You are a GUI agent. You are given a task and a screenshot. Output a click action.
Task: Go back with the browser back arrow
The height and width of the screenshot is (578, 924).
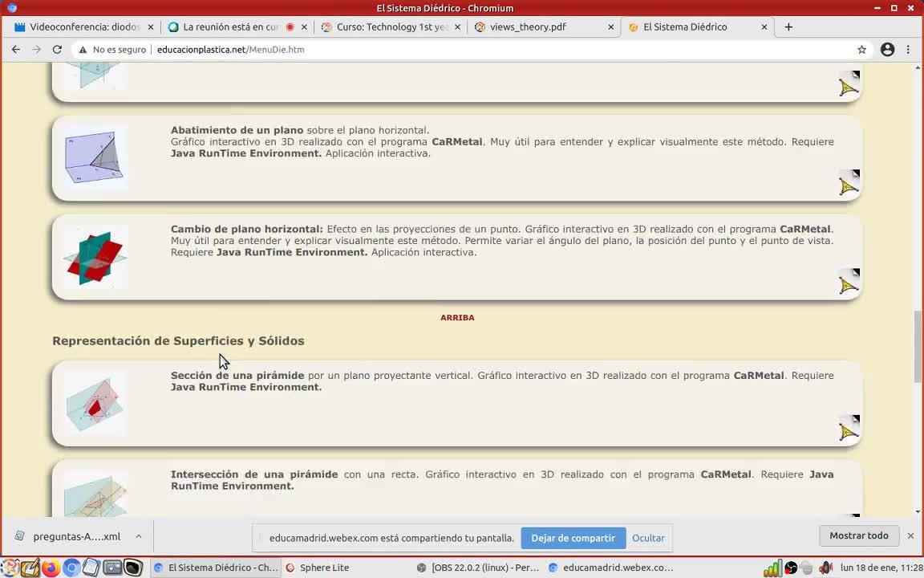click(16, 50)
